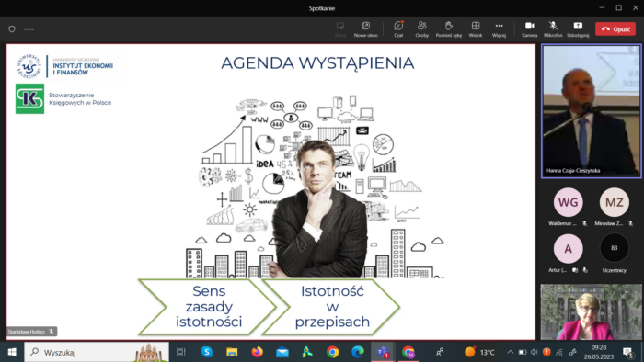644x362 pixels.
Task: Share screen via Udostępnij
Action: (x=578, y=29)
